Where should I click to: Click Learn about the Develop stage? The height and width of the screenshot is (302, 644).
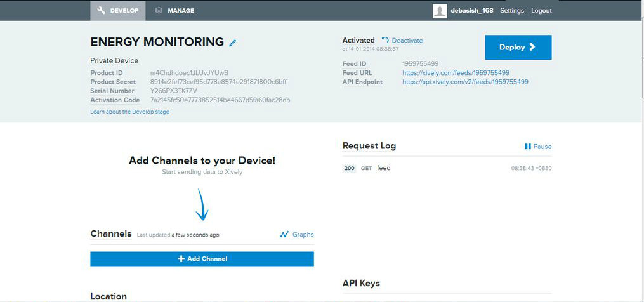point(129,112)
